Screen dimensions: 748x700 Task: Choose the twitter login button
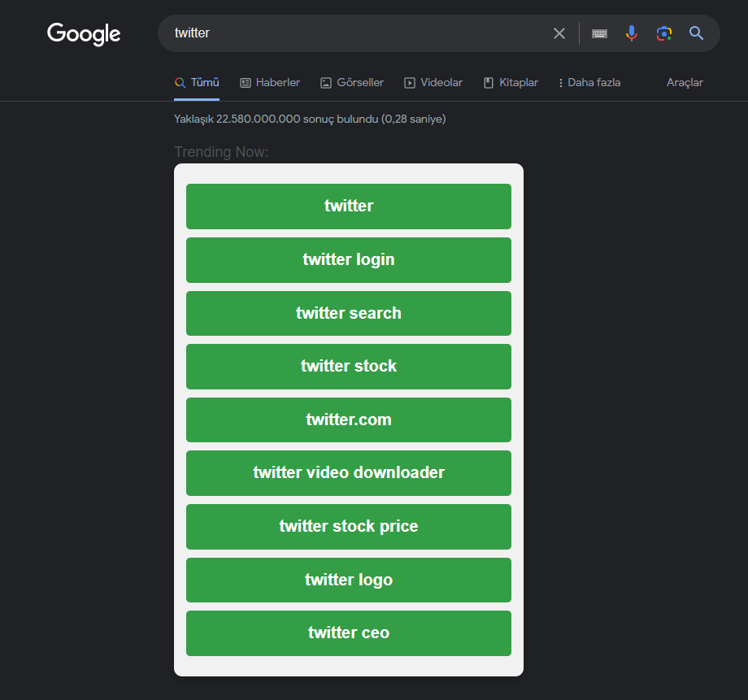(x=349, y=260)
